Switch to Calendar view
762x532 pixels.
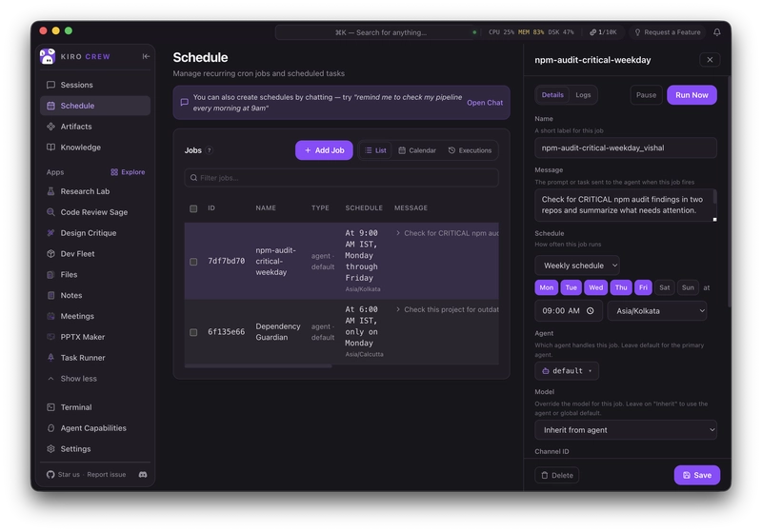click(417, 150)
